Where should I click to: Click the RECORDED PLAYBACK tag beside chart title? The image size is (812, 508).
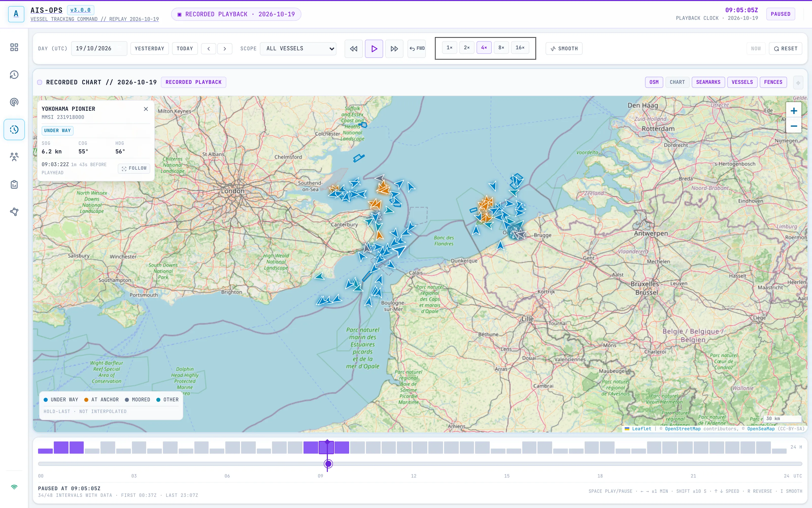[x=193, y=82]
